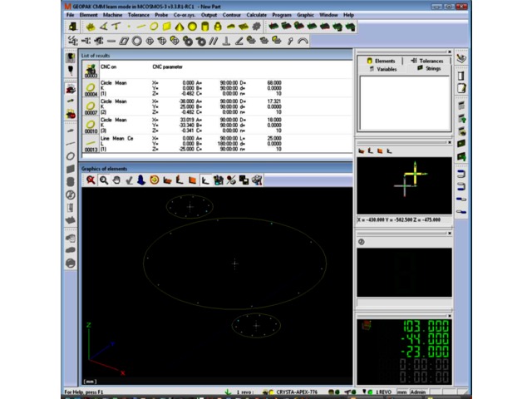This screenshot has height=399, width=532.
Task: Select the Line element tool
Action: [143, 27]
